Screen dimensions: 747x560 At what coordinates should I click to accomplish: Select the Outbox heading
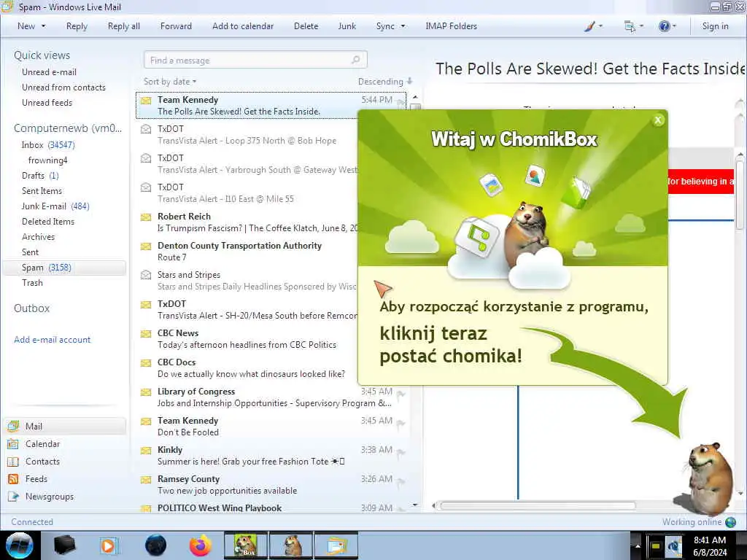pos(31,308)
